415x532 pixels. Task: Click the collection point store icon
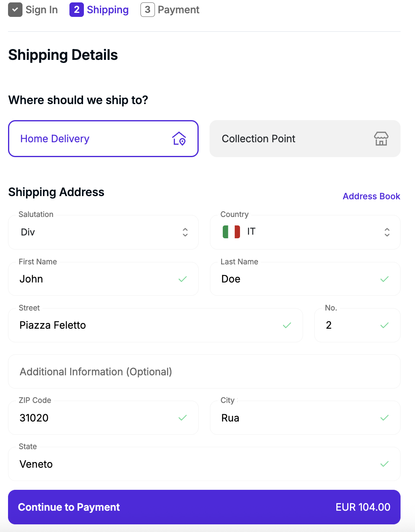[381, 139]
